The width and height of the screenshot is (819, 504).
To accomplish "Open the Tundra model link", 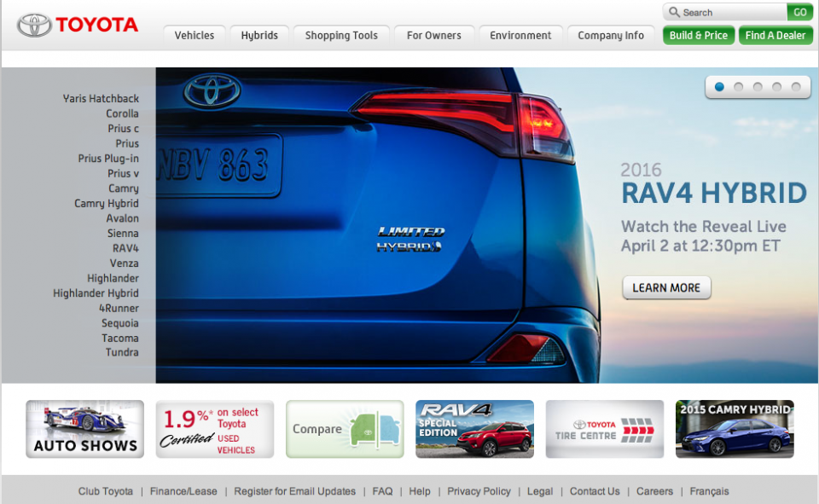I will pyautogui.click(x=122, y=352).
